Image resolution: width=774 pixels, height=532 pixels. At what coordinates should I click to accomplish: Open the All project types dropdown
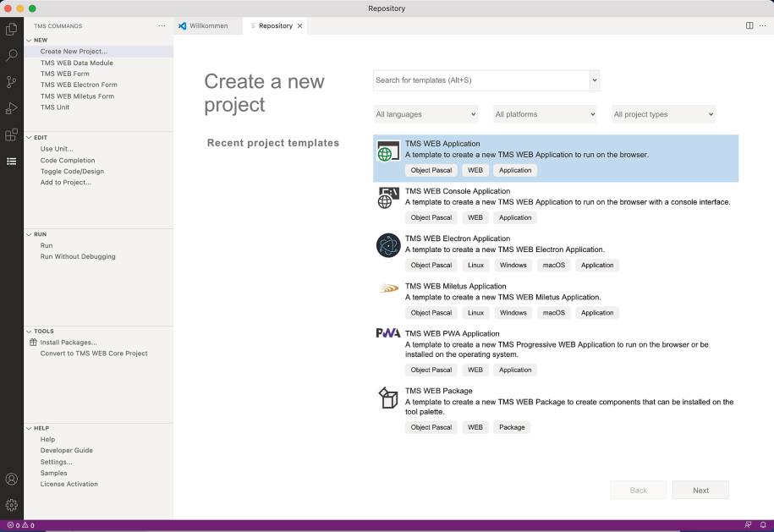click(663, 114)
